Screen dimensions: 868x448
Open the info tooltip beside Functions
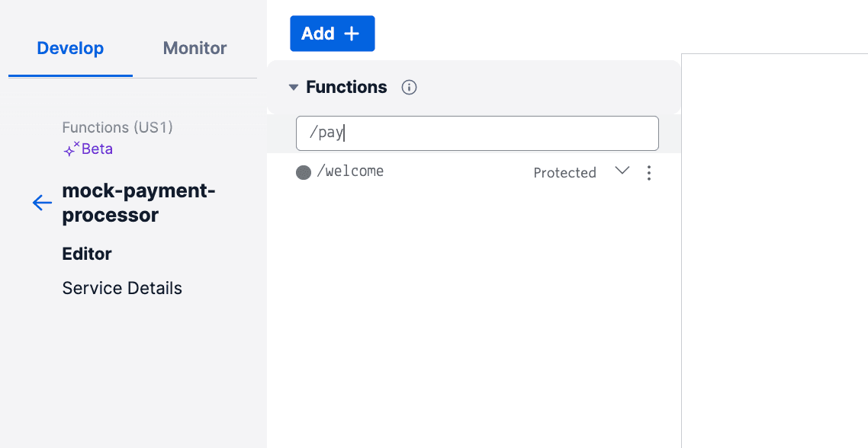(x=409, y=87)
